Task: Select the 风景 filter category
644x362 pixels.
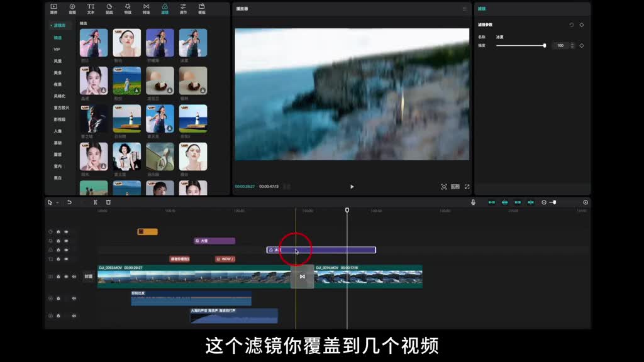Action: pos(58,61)
